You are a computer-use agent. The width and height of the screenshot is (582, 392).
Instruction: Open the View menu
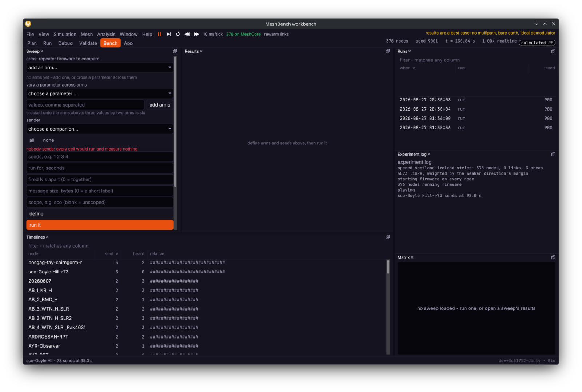point(44,34)
